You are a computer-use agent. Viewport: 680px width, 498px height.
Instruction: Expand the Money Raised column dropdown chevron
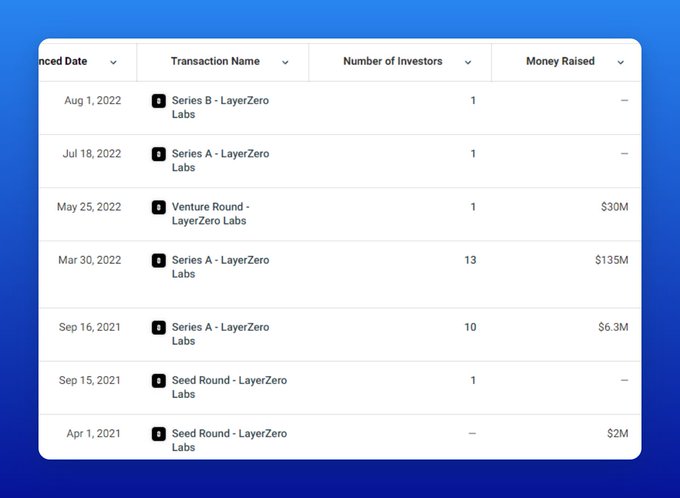[x=620, y=62]
